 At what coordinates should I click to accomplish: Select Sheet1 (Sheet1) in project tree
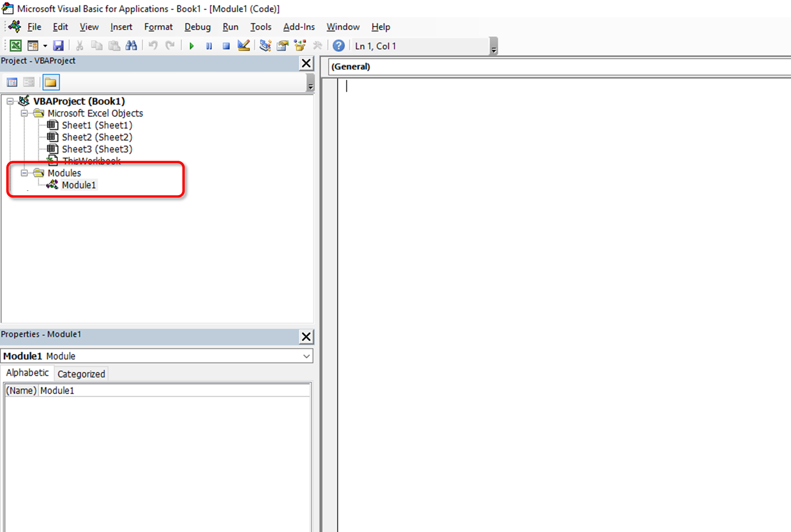97,125
